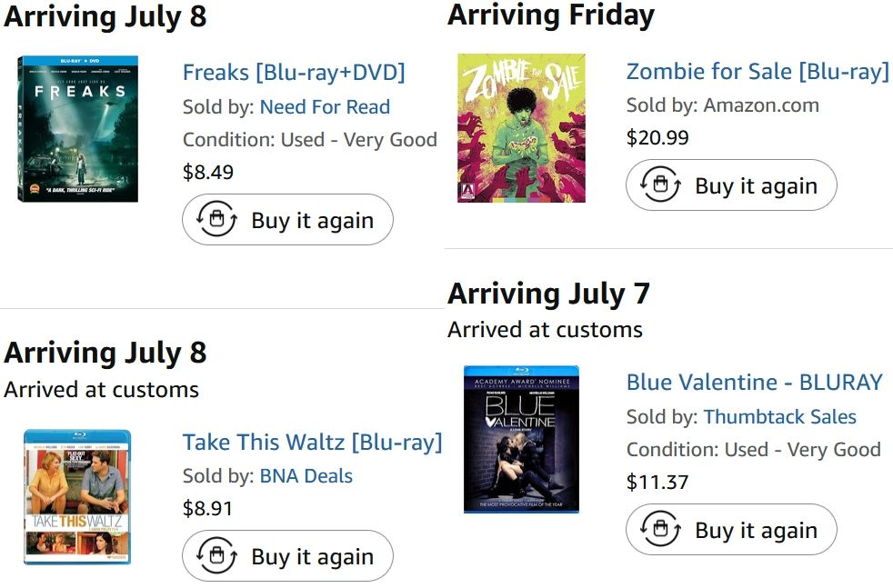Open Zombie for Sale [Blu-ray] product link
Viewport: 893px width, 588px height.
(758, 72)
